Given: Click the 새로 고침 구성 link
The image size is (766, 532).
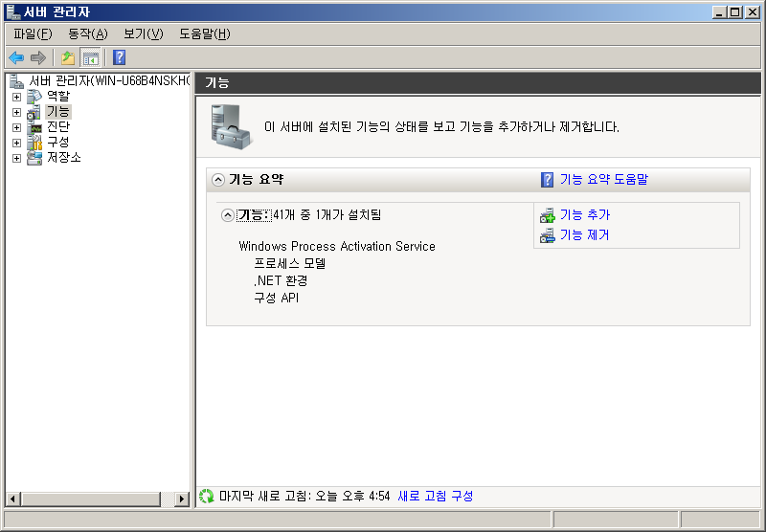Looking at the screenshot, I should (x=435, y=496).
